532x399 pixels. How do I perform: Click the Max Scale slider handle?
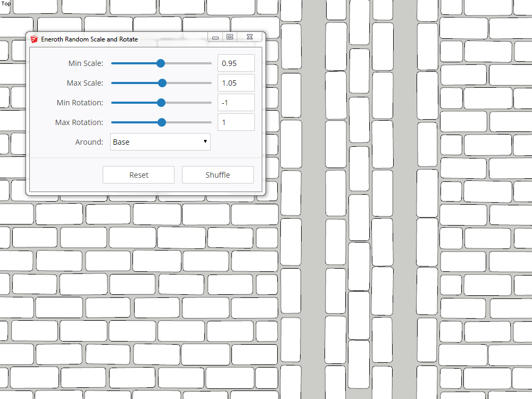coord(162,83)
